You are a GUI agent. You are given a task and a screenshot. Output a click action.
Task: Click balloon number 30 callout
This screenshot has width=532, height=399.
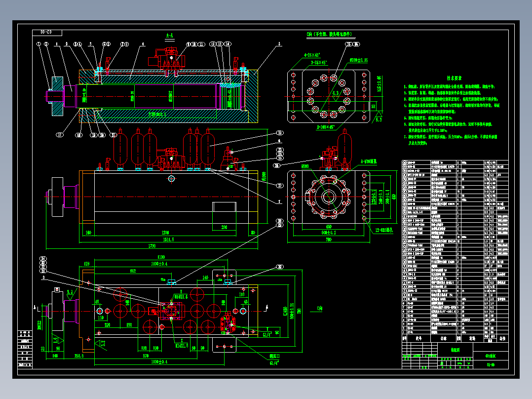coord(279,267)
